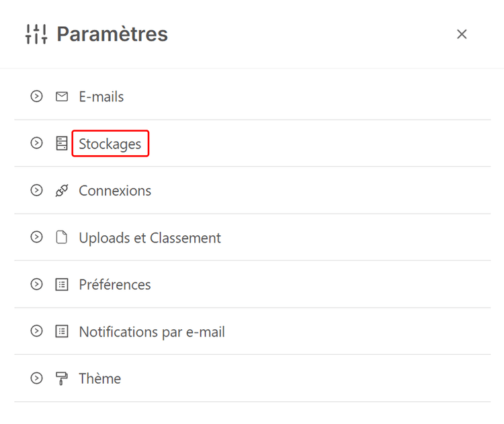Expand the Préférences section chevron
Viewport: 504px width, 424px height.
point(36,285)
